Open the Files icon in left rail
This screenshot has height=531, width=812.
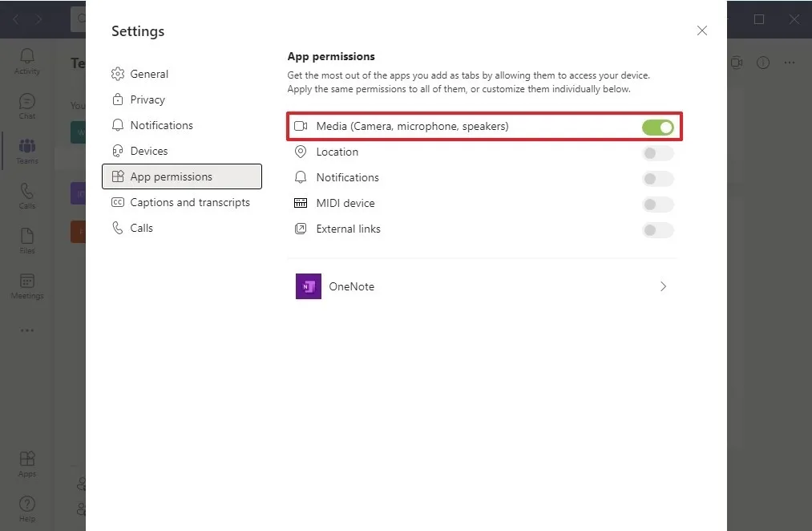(27, 236)
